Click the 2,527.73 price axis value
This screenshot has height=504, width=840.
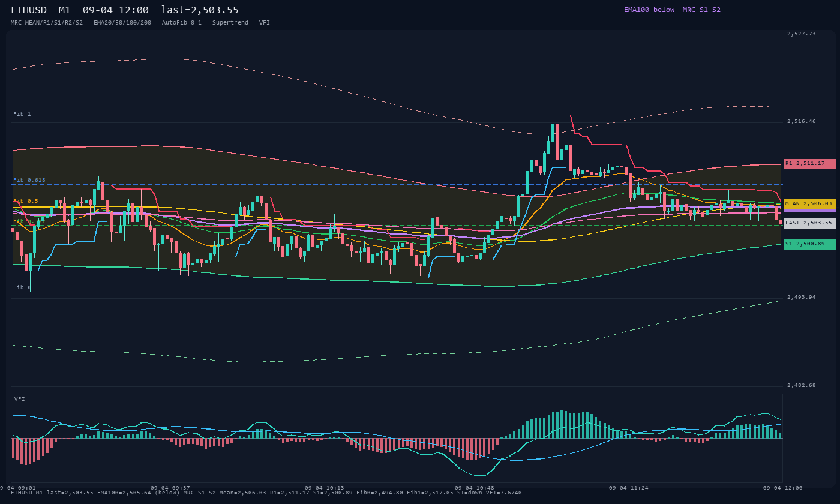[x=802, y=34]
